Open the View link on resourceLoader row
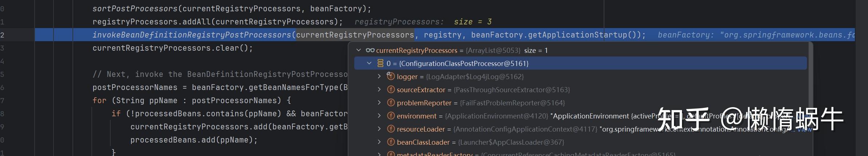The image size is (868, 156). pyautogui.click(x=804, y=129)
